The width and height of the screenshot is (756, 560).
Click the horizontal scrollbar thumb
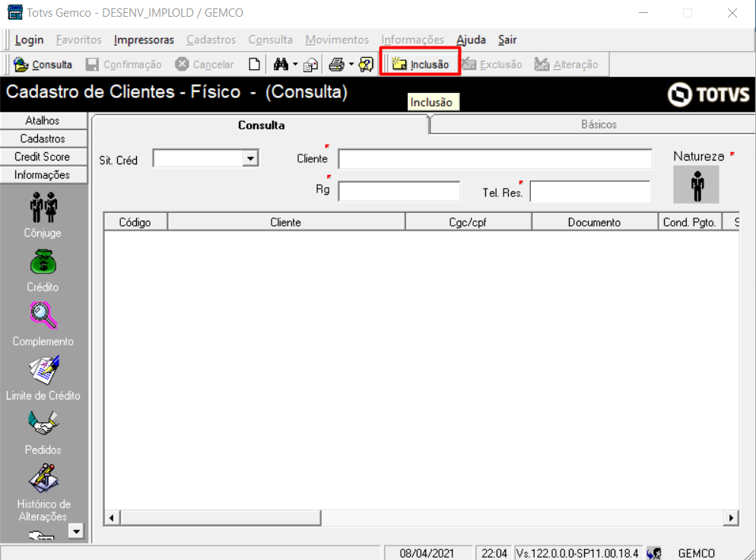pyautogui.click(x=221, y=518)
